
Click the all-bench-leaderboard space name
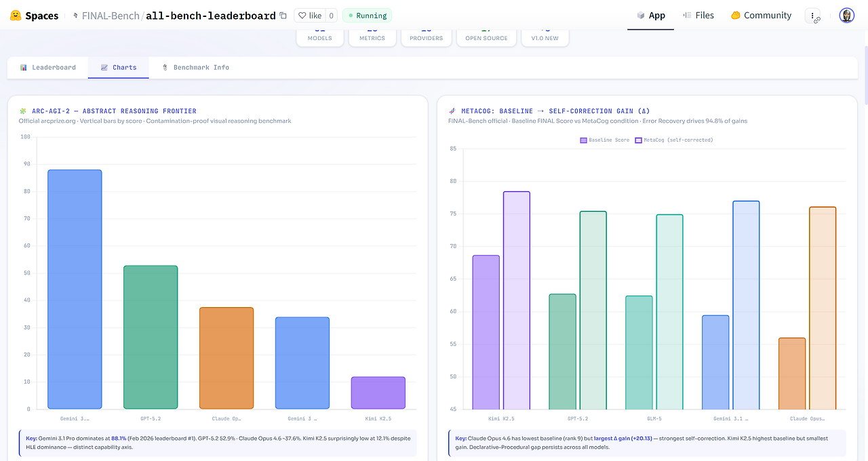click(x=211, y=16)
